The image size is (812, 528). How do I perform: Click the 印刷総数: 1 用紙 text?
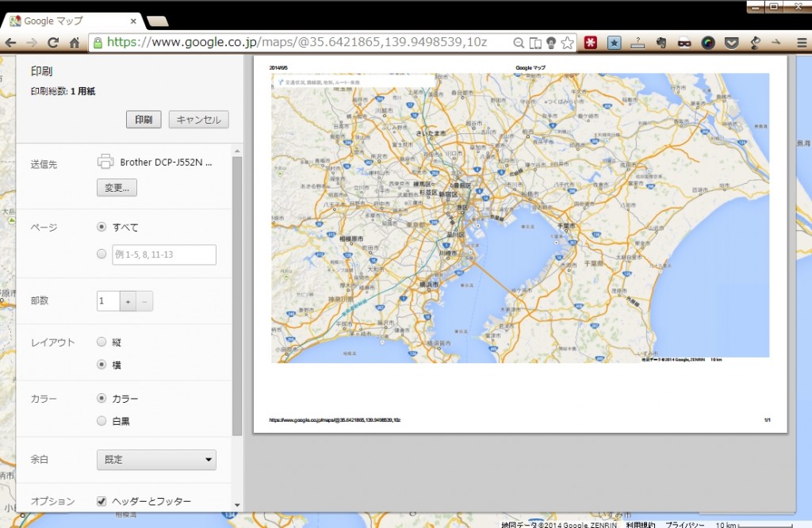click(63, 91)
